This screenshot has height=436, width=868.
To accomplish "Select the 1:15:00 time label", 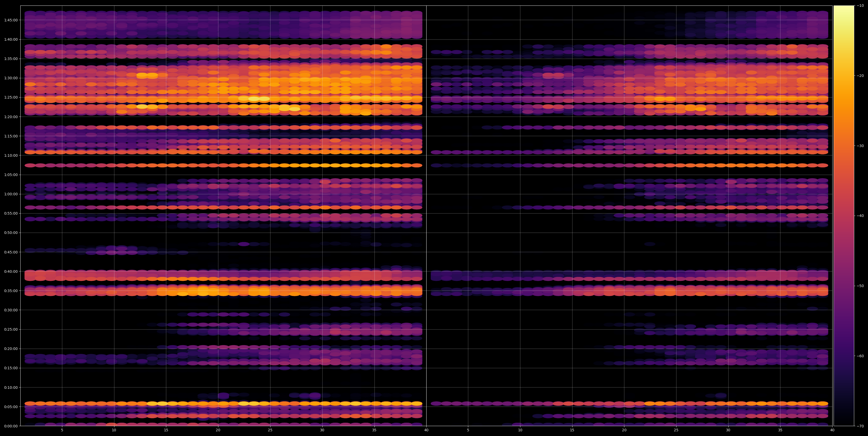I will (x=11, y=136).
